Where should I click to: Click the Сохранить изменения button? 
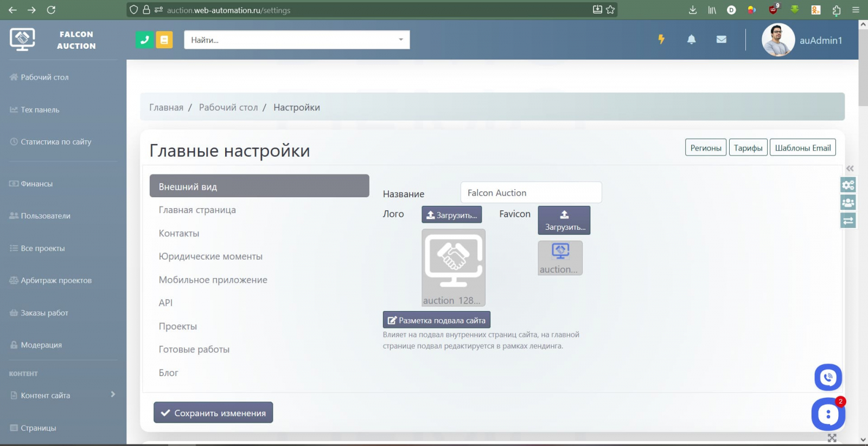(213, 413)
